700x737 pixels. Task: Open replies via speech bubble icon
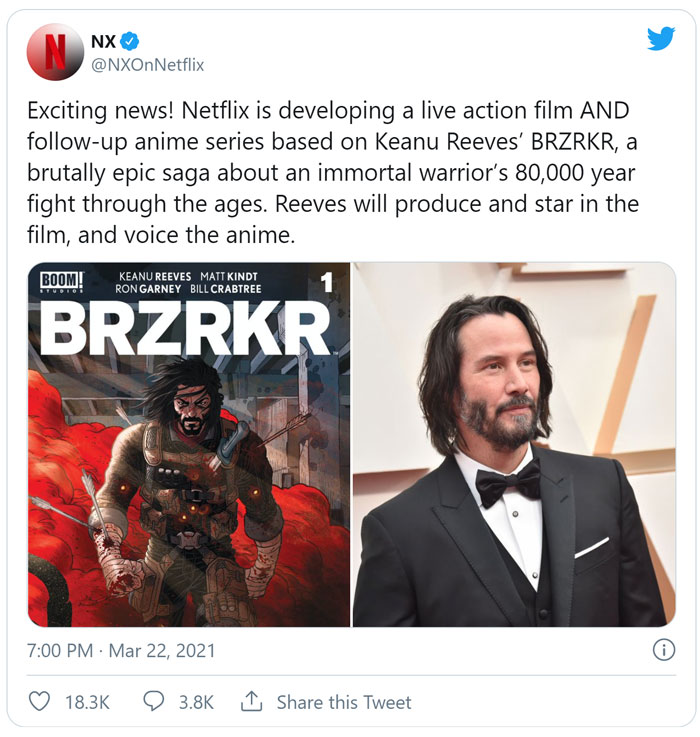tap(153, 701)
